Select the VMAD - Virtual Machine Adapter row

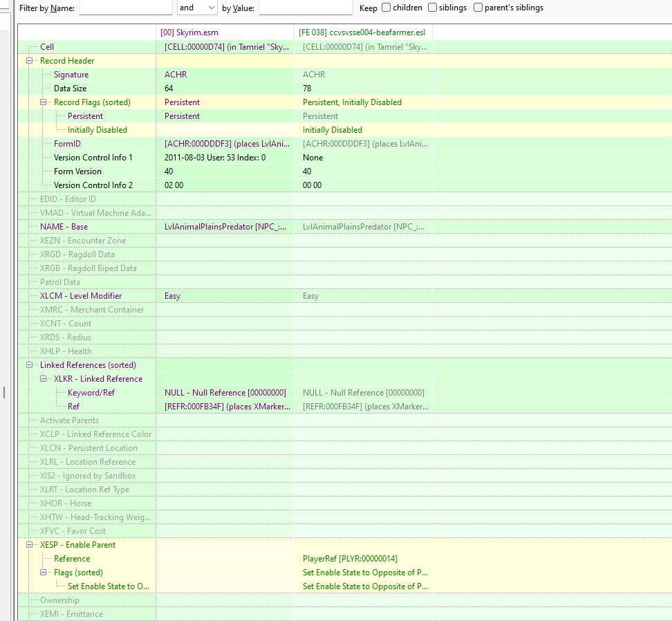tap(95, 213)
